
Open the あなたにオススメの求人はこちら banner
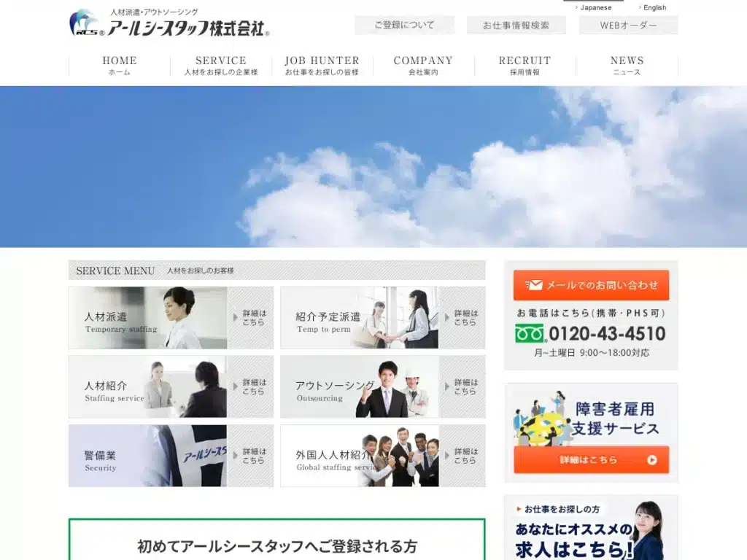pyautogui.click(x=591, y=528)
